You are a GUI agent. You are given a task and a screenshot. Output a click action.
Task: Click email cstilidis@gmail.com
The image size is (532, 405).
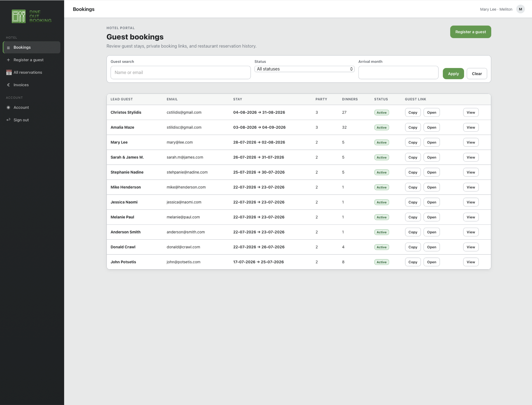click(x=184, y=112)
